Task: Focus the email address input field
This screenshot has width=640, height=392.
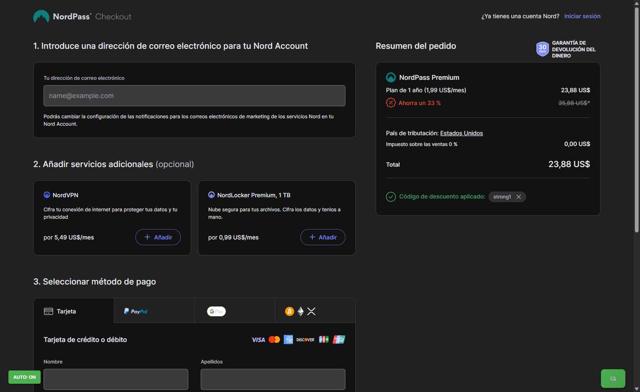Action: (194, 96)
